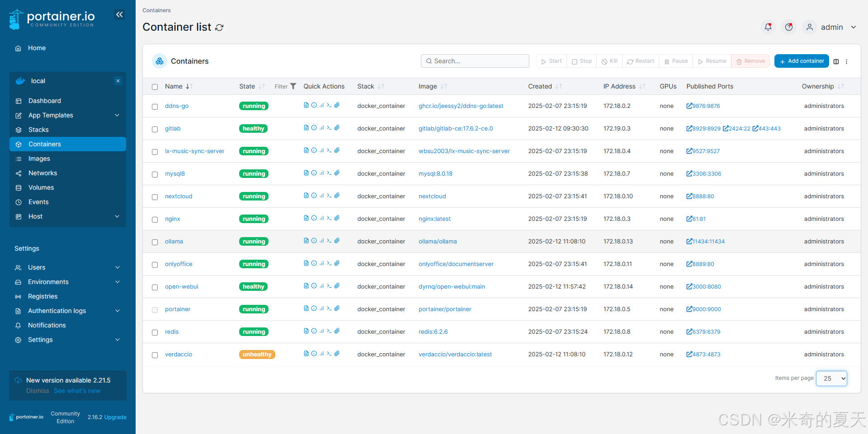Viewport: 868px width, 434px height.
Task: Open the verdaccio container name link
Action: click(x=179, y=355)
